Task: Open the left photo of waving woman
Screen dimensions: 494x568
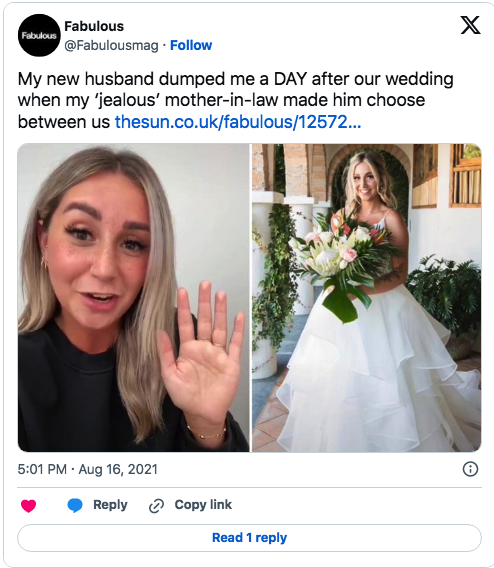Action: 133,298
